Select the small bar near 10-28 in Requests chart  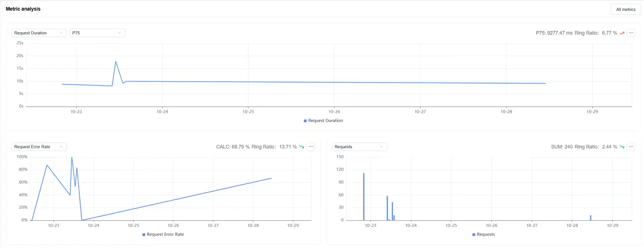click(x=591, y=218)
